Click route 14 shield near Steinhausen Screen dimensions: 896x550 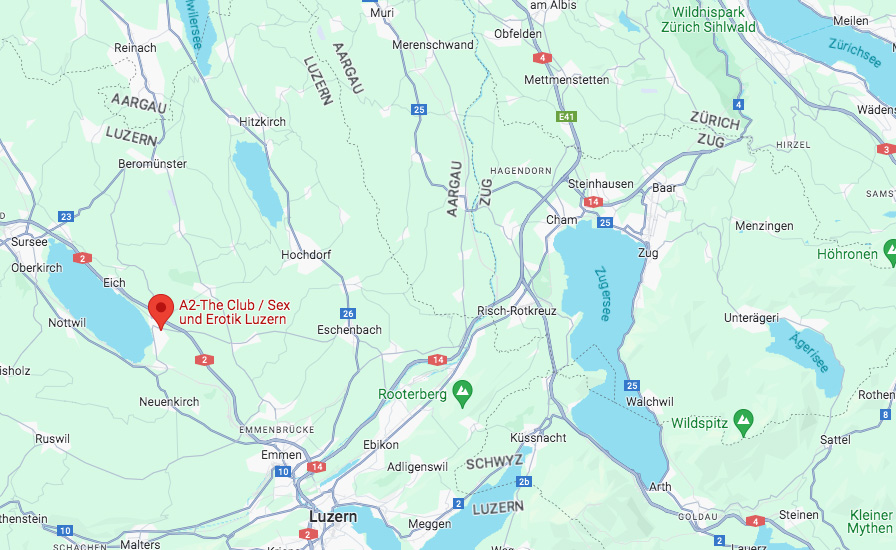[593, 201]
